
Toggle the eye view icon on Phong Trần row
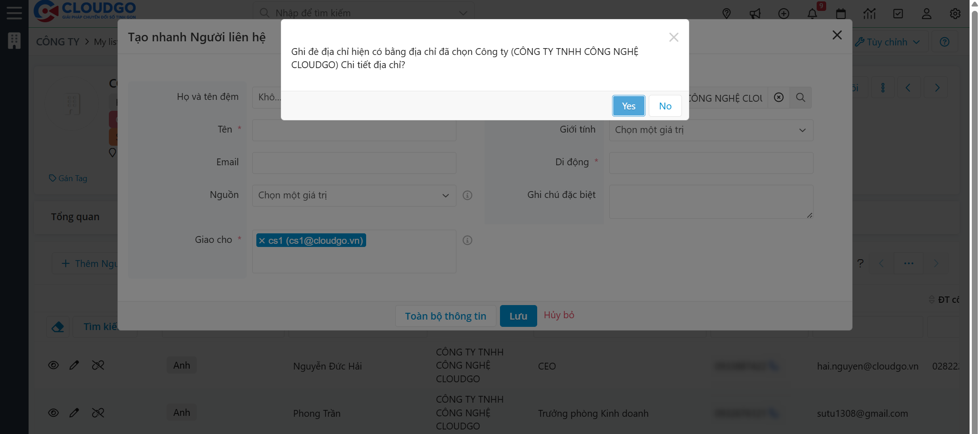click(x=53, y=413)
